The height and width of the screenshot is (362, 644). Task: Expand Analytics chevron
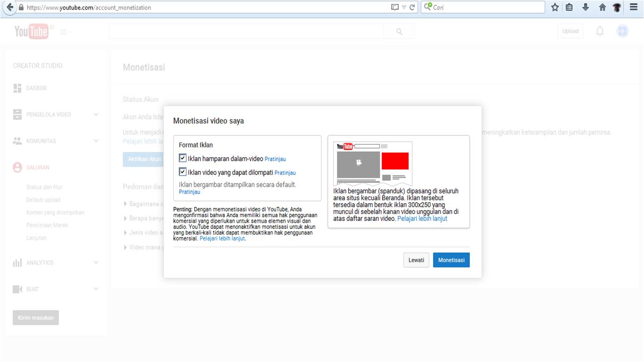pos(96,263)
